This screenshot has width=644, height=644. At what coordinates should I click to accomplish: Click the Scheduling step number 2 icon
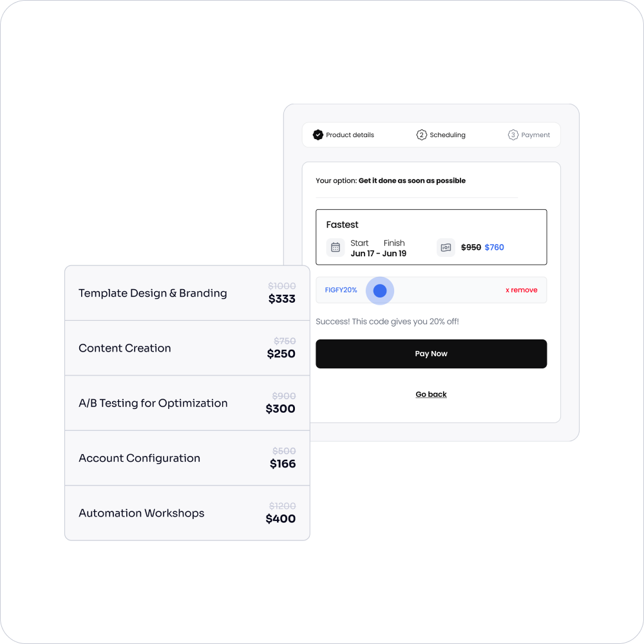(x=421, y=135)
